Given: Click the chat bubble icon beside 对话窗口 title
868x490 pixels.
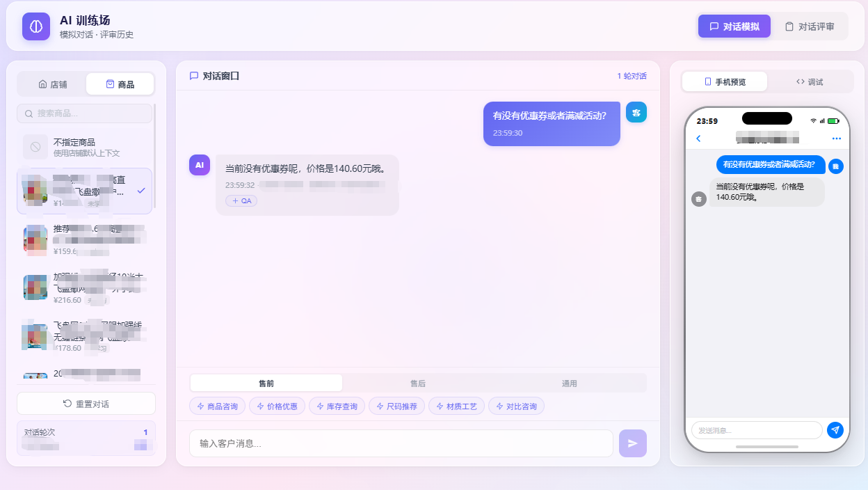Looking at the screenshot, I should pyautogui.click(x=193, y=77).
